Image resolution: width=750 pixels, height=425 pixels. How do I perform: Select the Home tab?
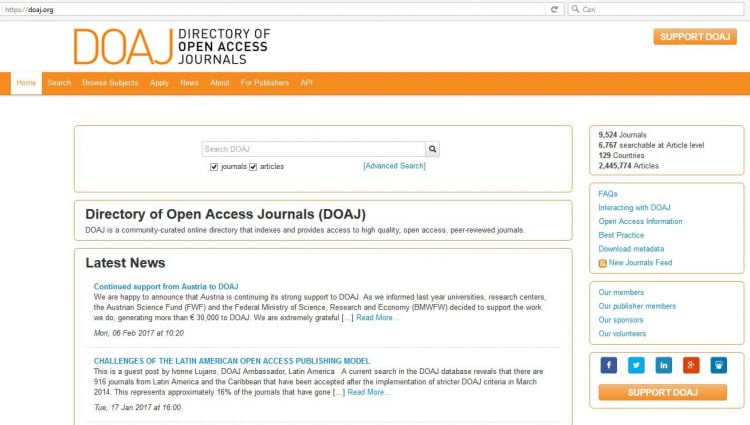[x=26, y=83]
